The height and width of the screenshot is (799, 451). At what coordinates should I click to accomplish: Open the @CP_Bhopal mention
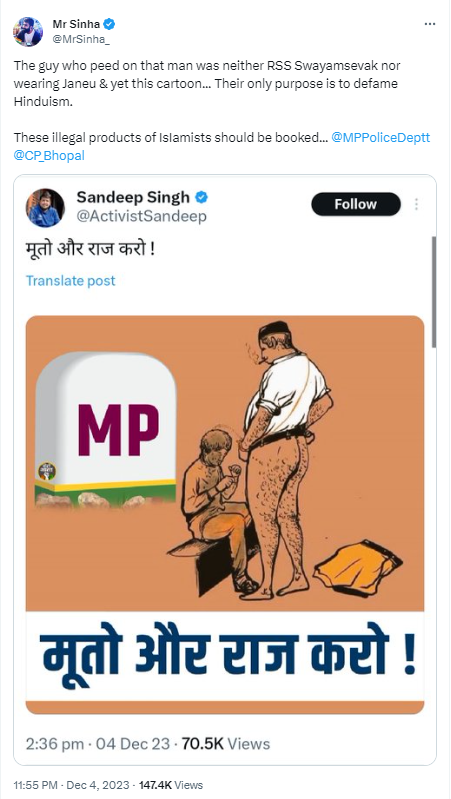click(x=49, y=156)
